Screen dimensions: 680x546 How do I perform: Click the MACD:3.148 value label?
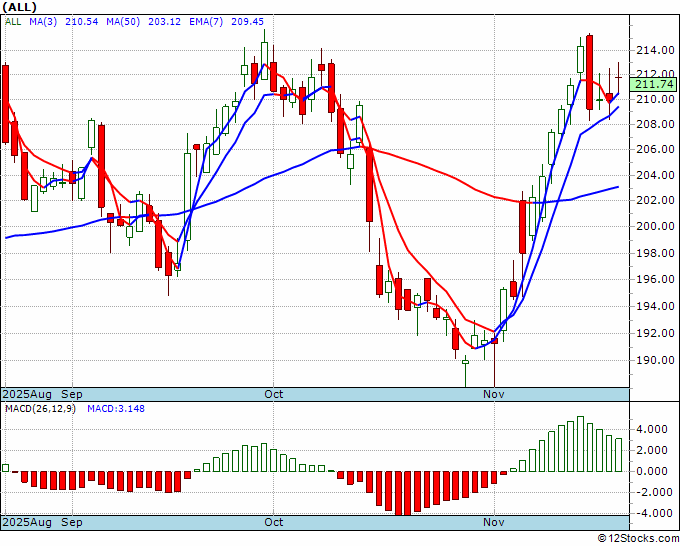pyautogui.click(x=116, y=409)
